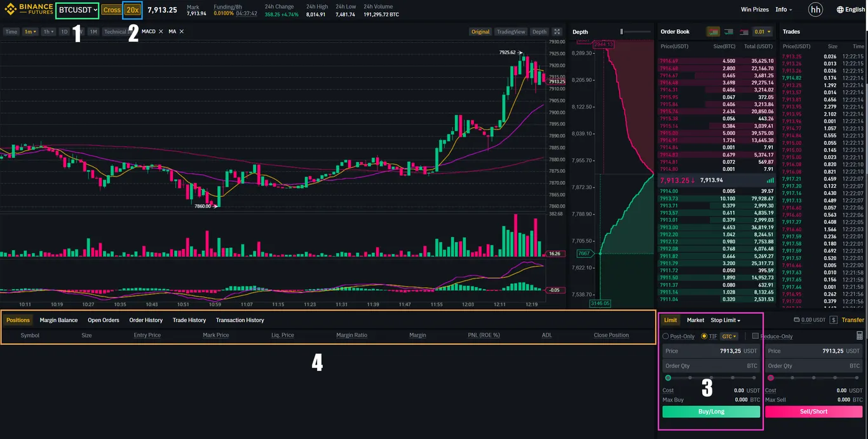868x439 pixels.
Task: Click the dollar sign icon beside Transfer
Action: click(834, 320)
